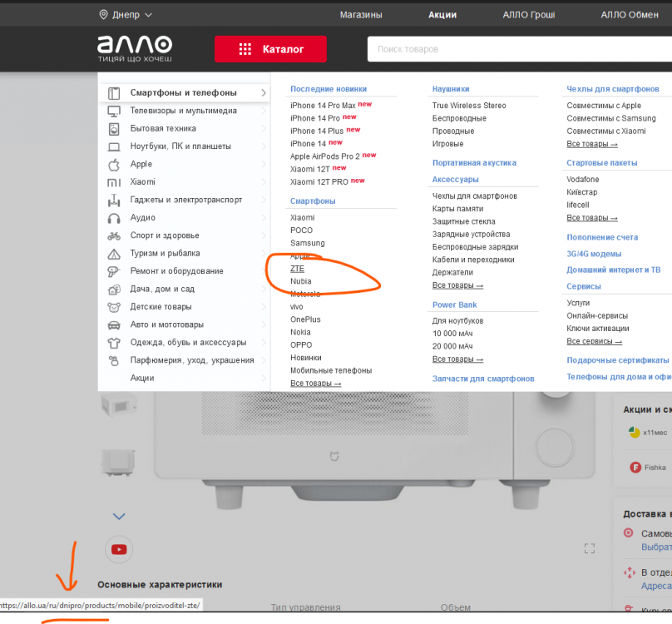672x624 pixels.
Task: Click the smartphone icon beside Смартфоны и телефоны
Action: 114,93
